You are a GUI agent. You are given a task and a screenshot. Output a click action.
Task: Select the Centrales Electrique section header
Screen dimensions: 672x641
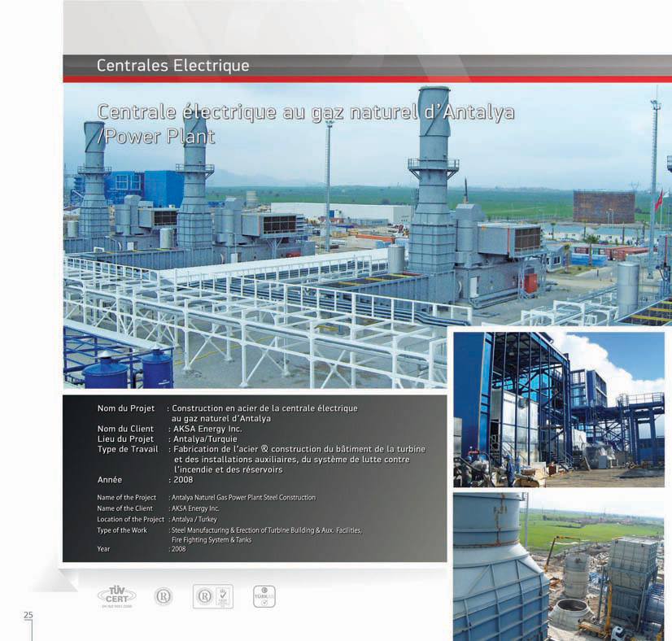click(x=172, y=66)
